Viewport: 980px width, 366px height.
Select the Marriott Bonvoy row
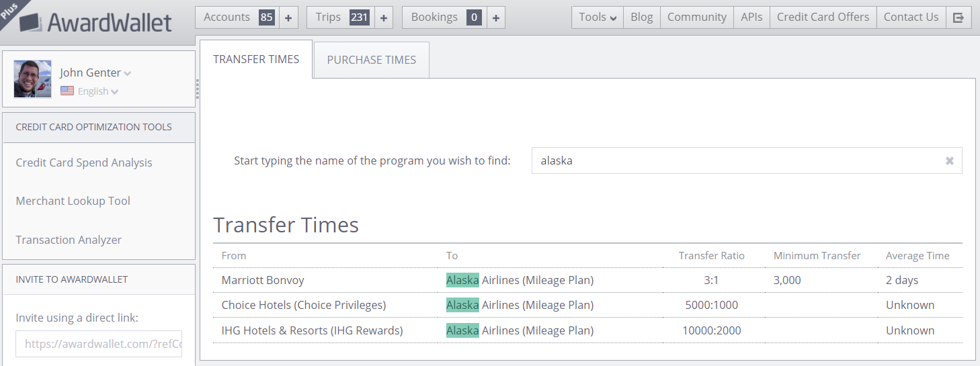tap(587, 280)
